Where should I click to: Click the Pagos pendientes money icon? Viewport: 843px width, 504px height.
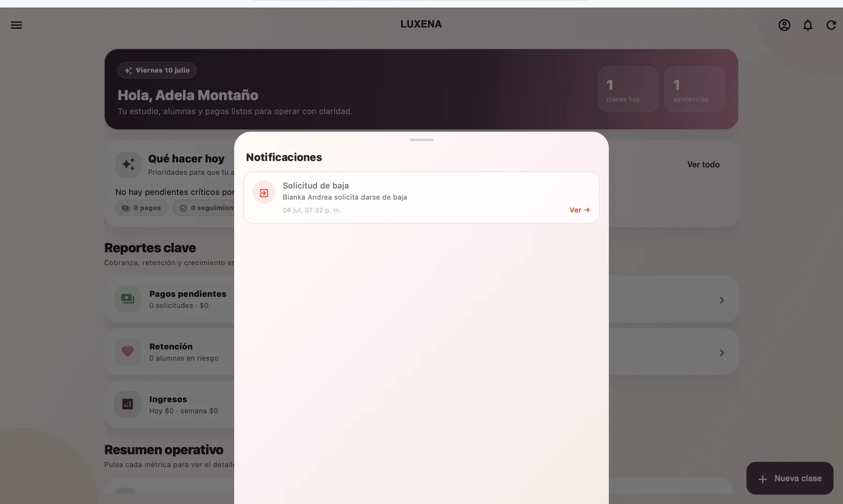pos(127,299)
